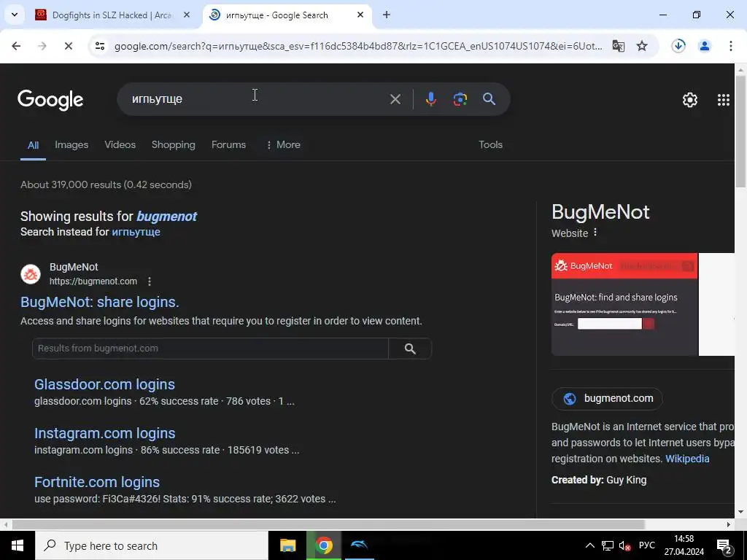Switch to Images results
This screenshot has width=747, height=560.
71,145
